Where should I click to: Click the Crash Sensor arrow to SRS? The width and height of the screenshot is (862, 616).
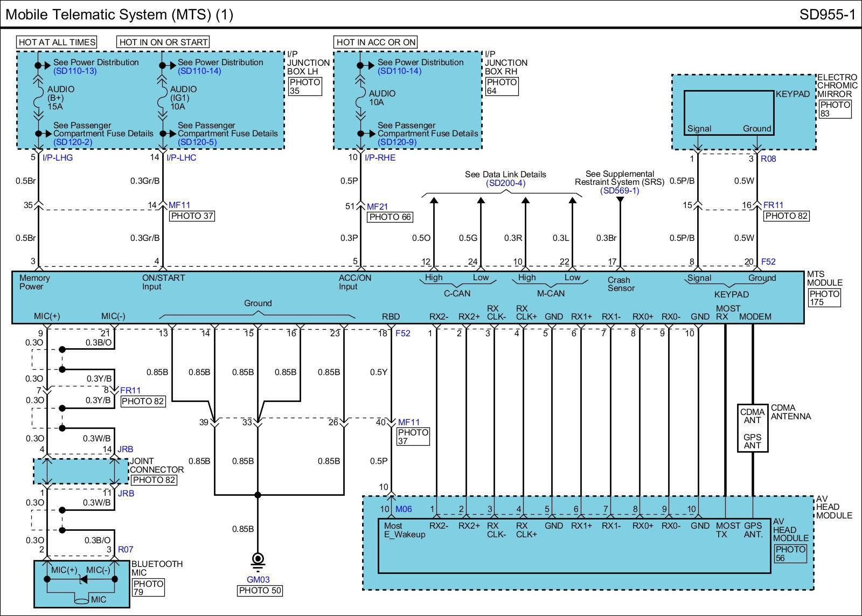tap(620, 201)
